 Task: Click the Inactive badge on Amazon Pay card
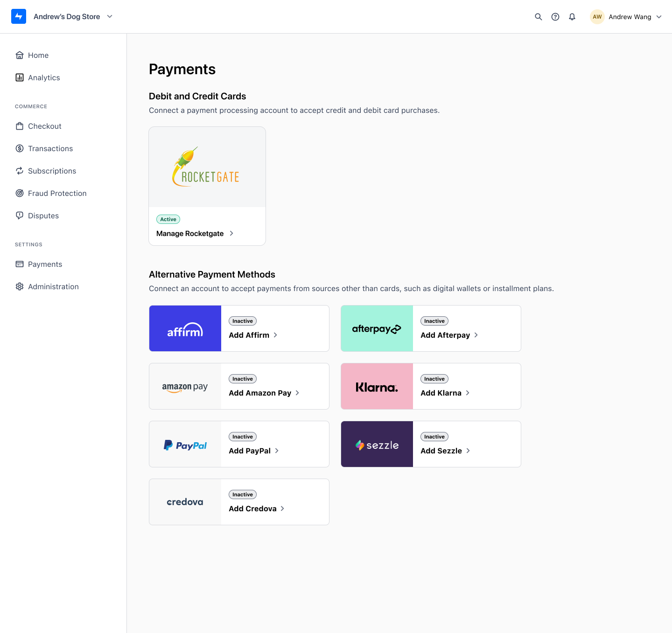point(243,379)
